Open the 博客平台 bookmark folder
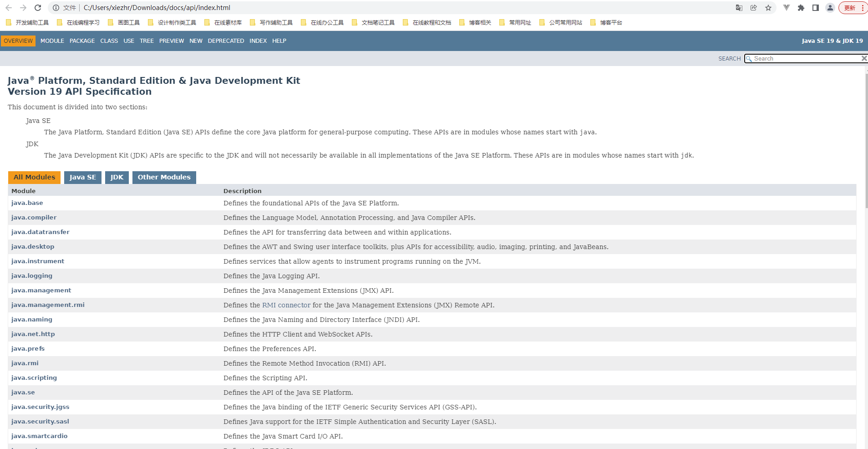The width and height of the screenshot is (868, 449). pyautogui.click(x=606, y=22)
